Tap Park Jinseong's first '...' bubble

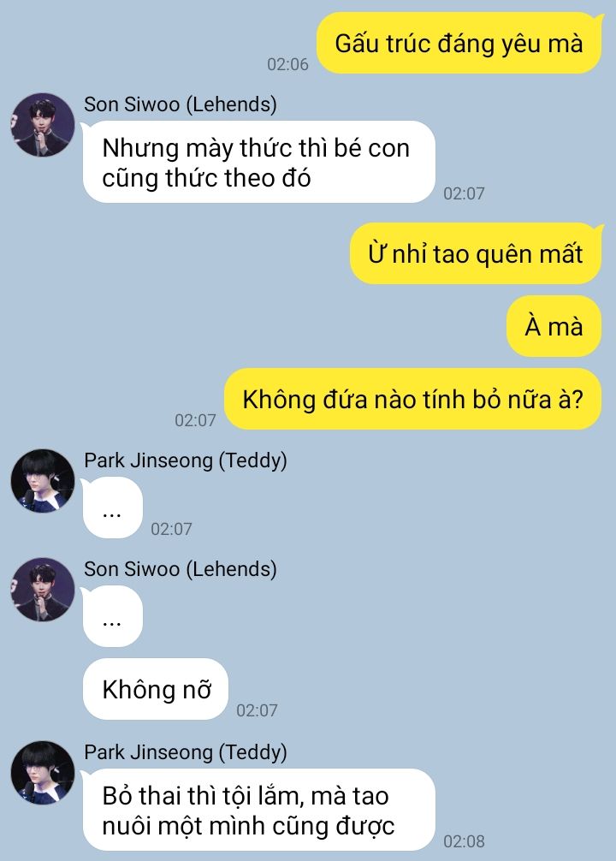click(113, 508)
